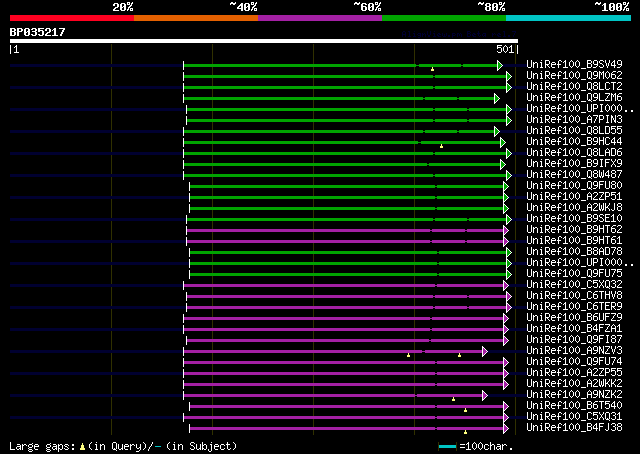
Task: Select the UniRef100_B6UFZ9 hit label
Action: (574, 318)
